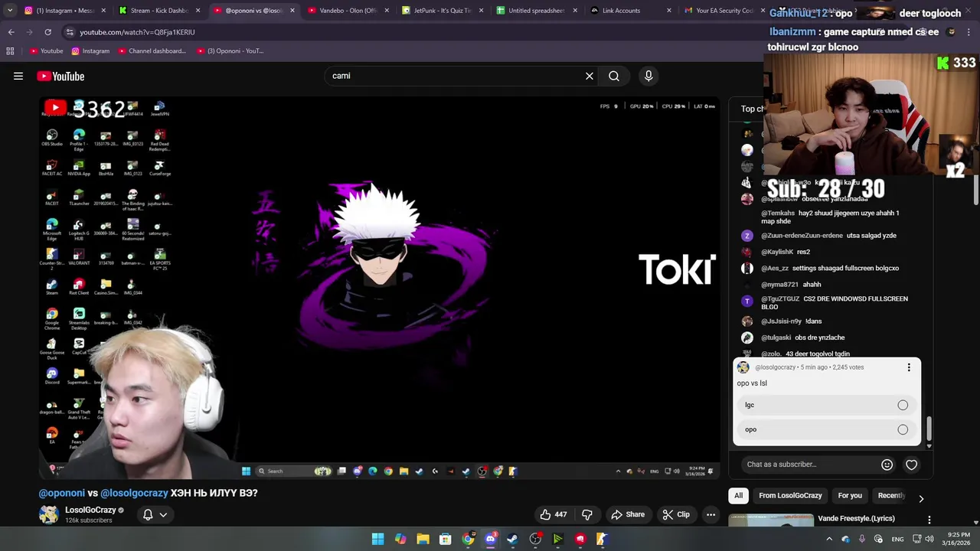Send a heart reaction in live chat
This screenshot has height=551, width=980.
(912, 465)
